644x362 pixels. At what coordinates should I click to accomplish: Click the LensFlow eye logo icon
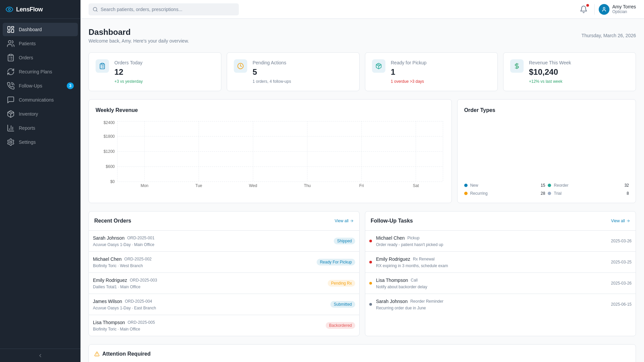point(9,9)
